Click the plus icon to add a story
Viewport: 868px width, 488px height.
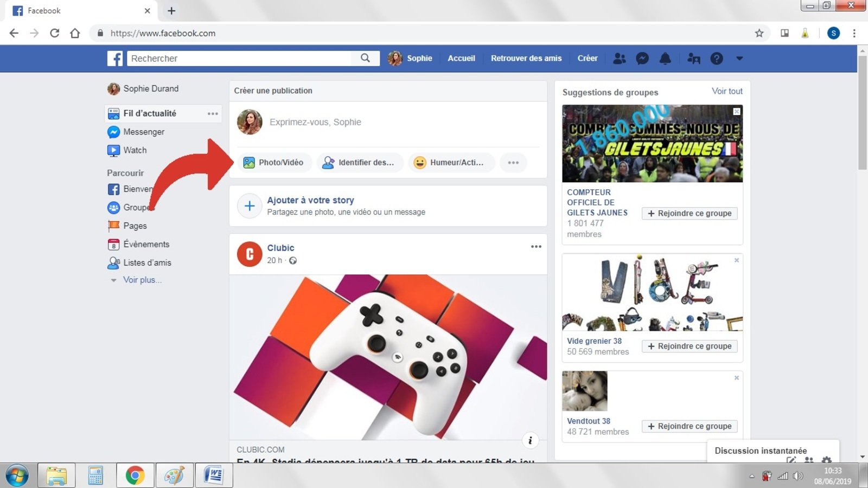point(250,206)
